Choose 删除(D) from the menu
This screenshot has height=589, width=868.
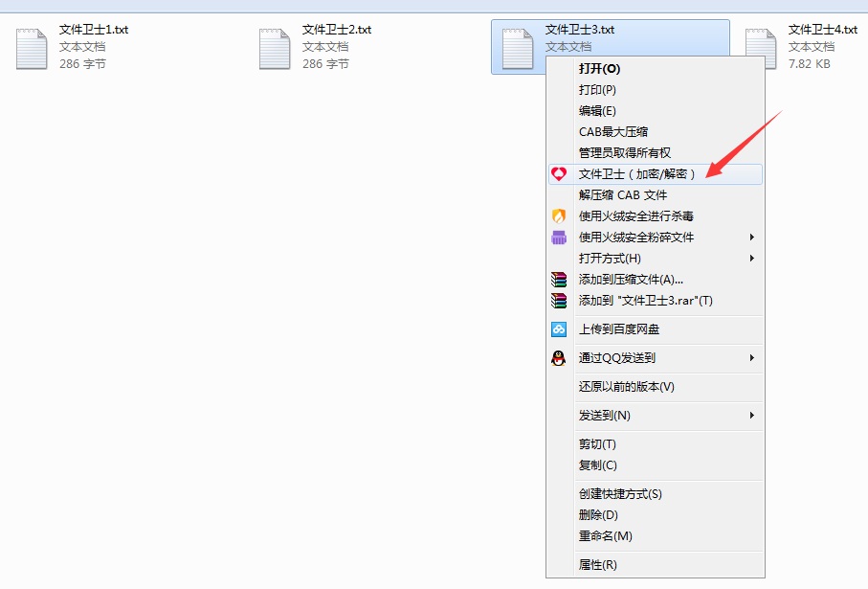[655, 515]
